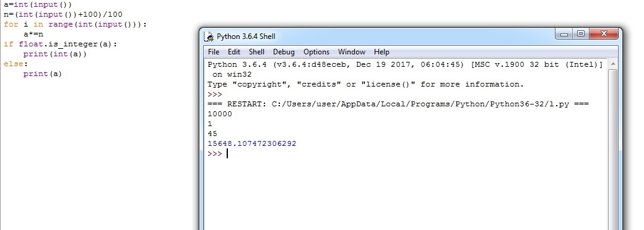Place the cursor on the a*=n code line
644x230 pixels.
click(x=33, y=35)
